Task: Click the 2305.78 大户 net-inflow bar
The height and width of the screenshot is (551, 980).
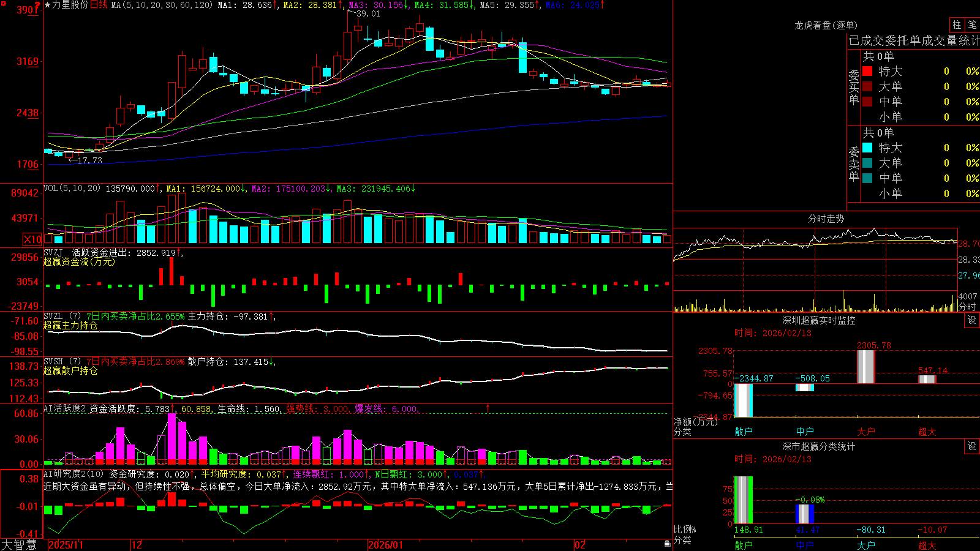Action: tap(866, 367)
